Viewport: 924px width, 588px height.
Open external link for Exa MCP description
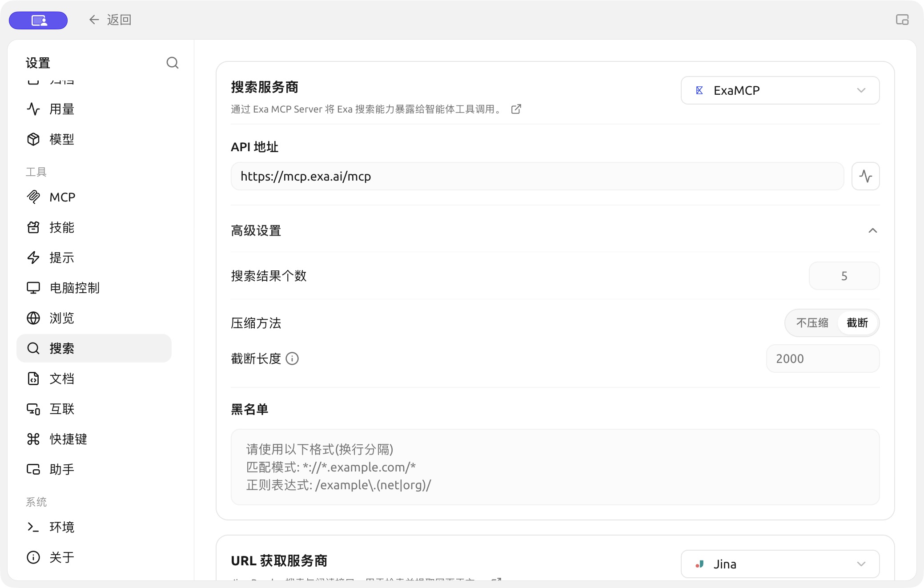(x=516, y=109)
